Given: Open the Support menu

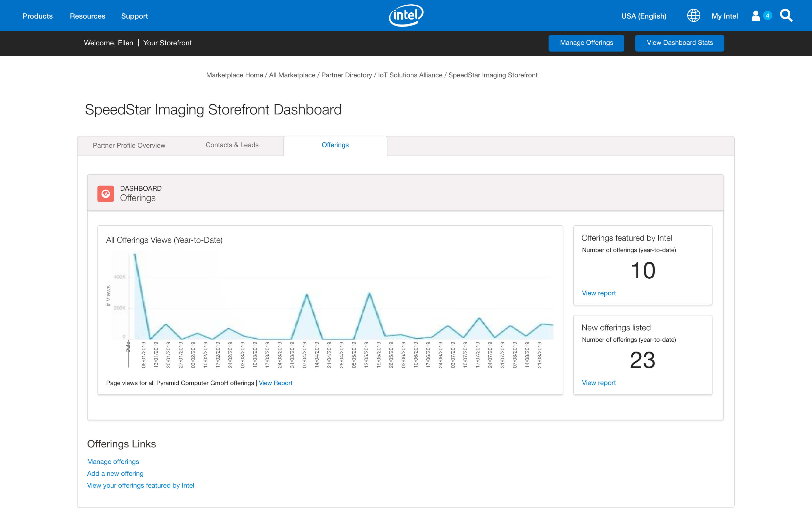Looking at the screenshot, I should 135,16.
